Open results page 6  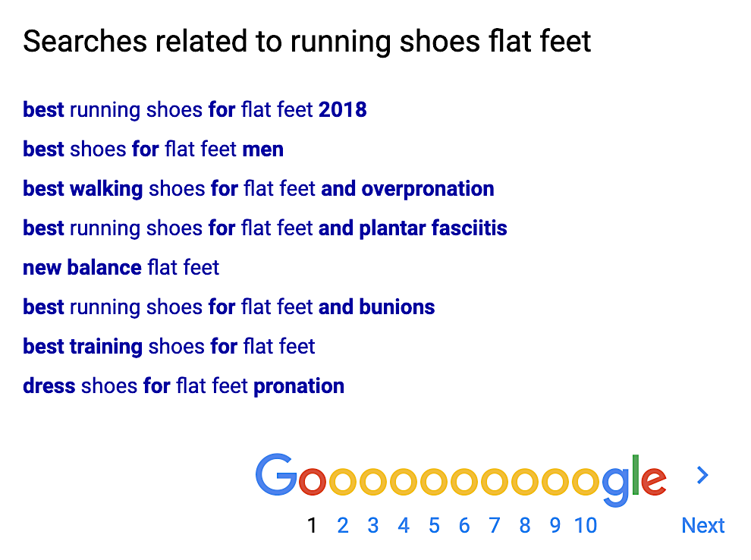(464, 526)
